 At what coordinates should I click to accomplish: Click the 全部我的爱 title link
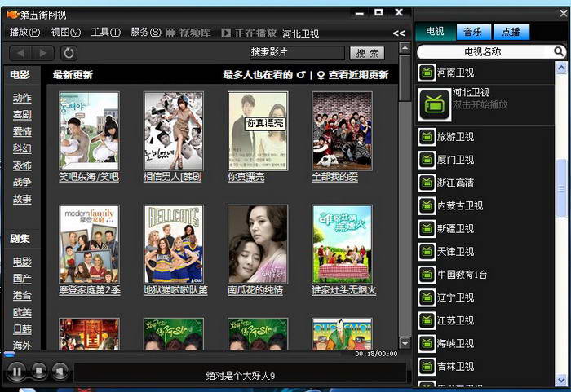[335, 177]
